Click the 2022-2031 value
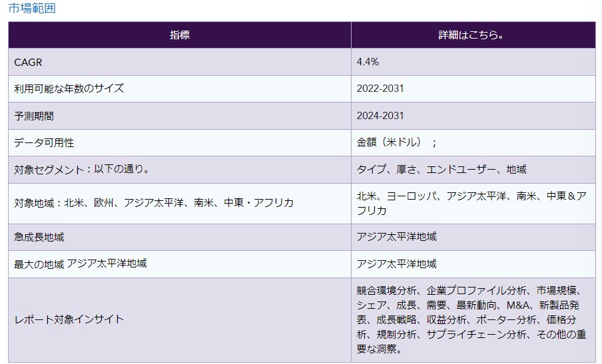The width and height of the screenshot is (602, 364). tap(473, 89)
